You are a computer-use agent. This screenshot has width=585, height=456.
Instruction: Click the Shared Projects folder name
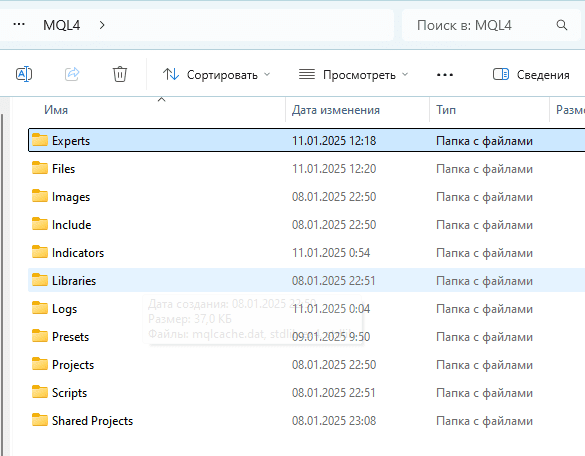coord(93,421)
